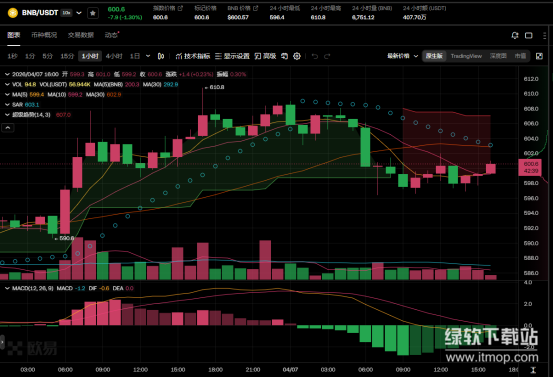Open 技术指标 technical indicators

click(x=193, y=56)
